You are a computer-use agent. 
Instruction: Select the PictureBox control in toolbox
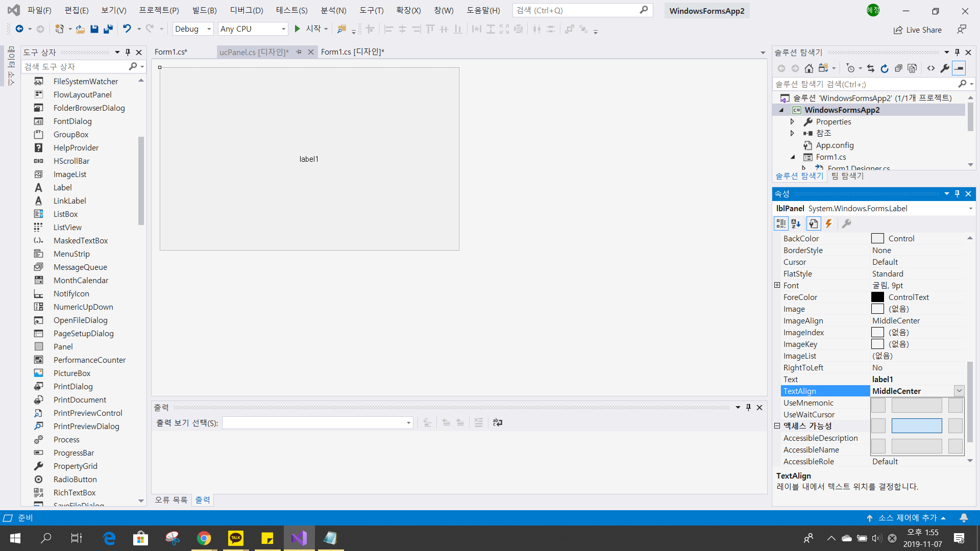click(72, 373)
